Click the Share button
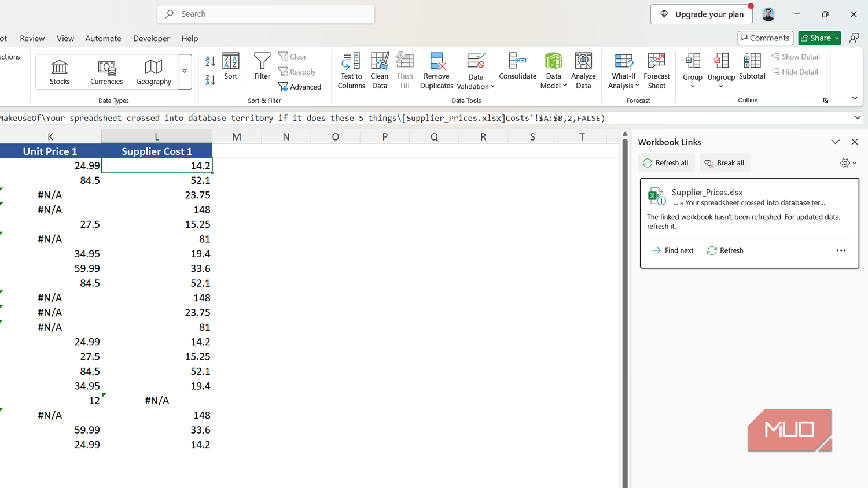The height and width of the screenshot is (488, 868). coord(815,38)
